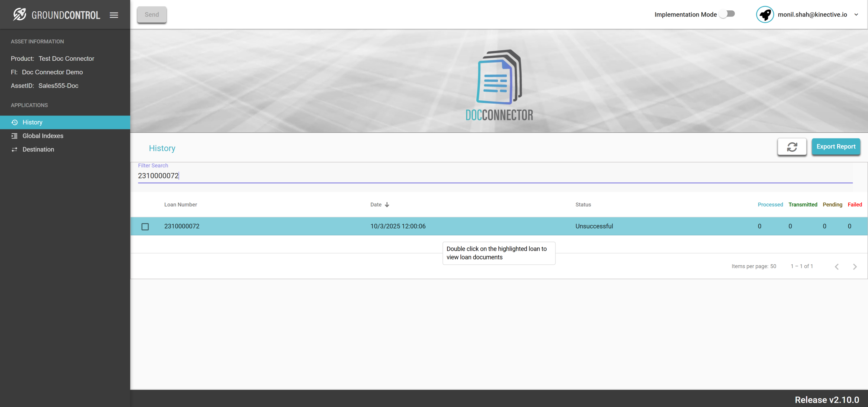Go to previous page arrow
868x407 pixels.
click(x=837, y=267)
